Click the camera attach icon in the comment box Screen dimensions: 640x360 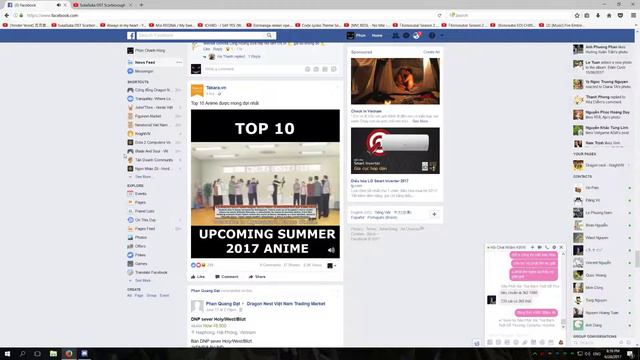pos(316,69)
